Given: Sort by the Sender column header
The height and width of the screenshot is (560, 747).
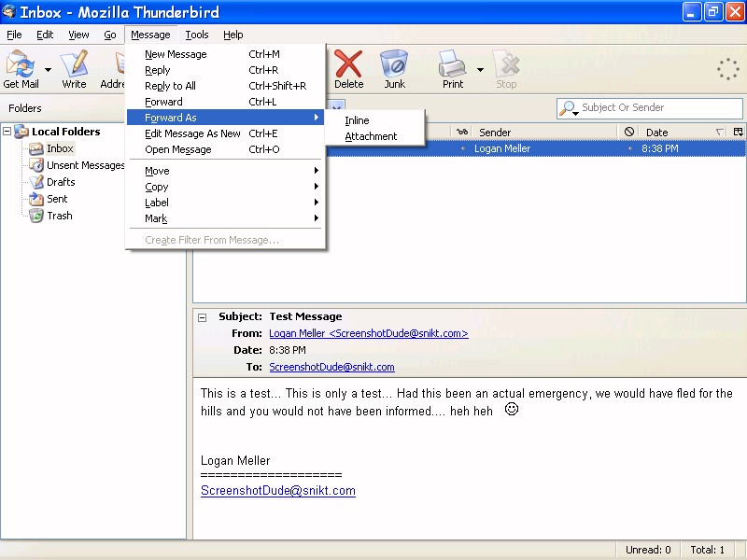Looking at the screenshot, I should [x=545, y=133].
